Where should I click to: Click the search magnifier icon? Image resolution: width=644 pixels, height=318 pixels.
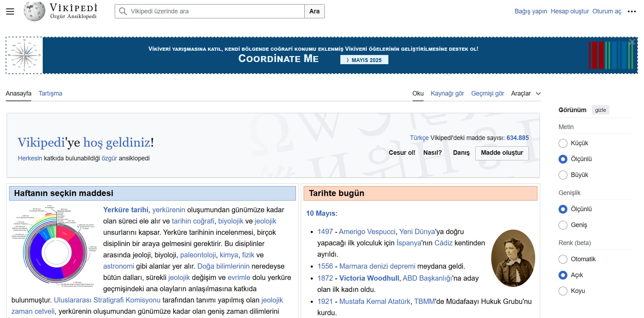coord(123,11)
